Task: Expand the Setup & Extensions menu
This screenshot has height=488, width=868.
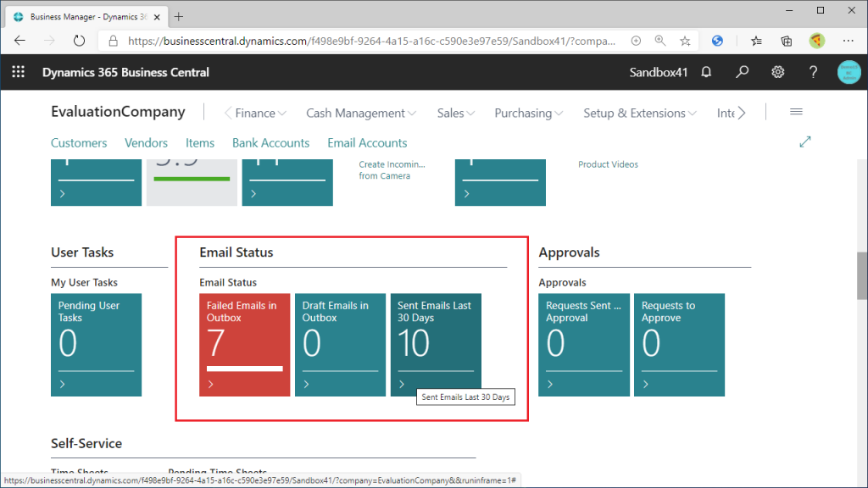Action: coord(640,113)
